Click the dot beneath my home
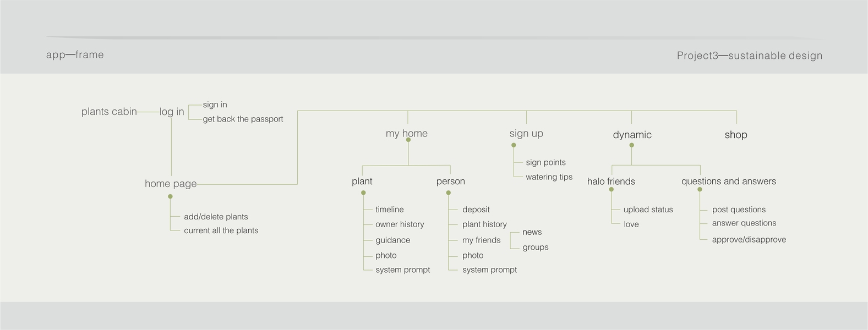 [x=408, y=140]
